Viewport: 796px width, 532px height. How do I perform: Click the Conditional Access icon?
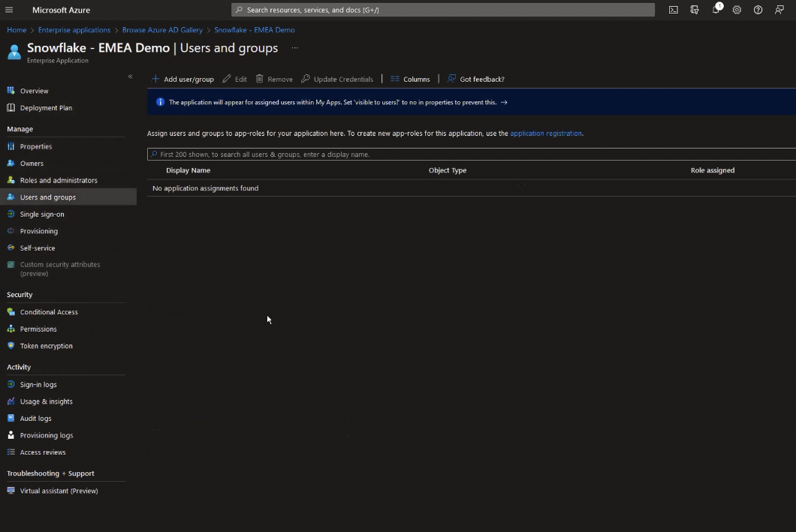(11, 312)
